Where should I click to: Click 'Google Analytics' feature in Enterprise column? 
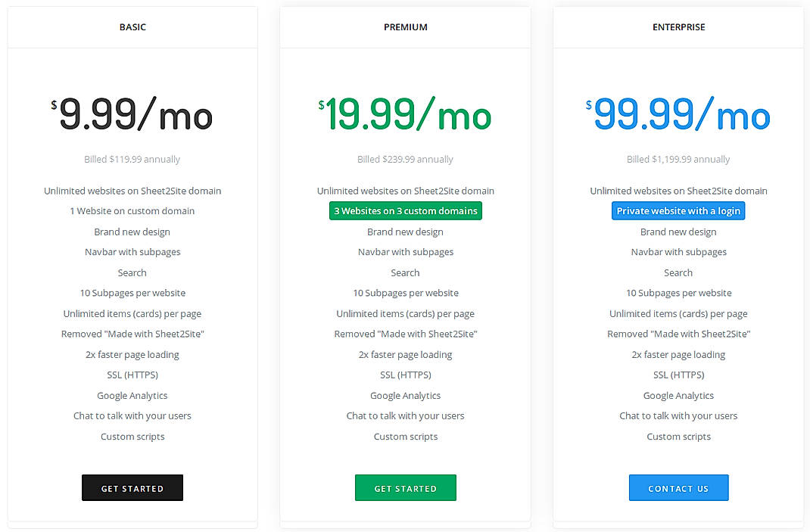(678, 395)
